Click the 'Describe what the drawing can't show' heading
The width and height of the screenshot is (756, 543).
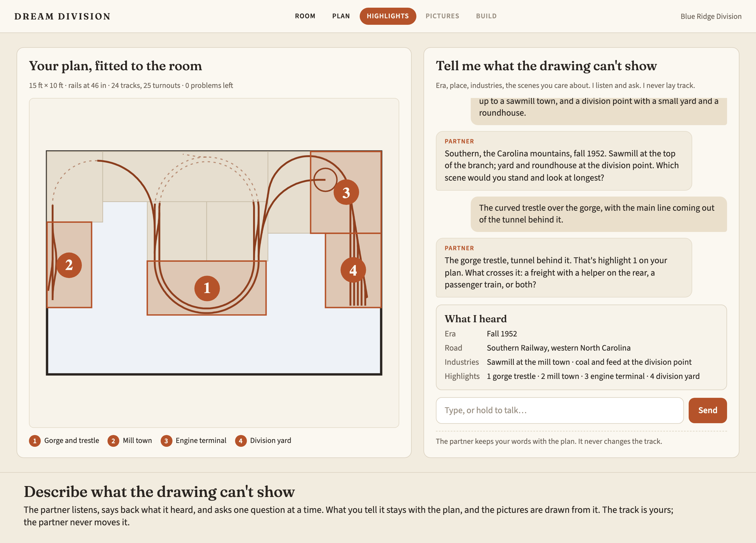(x=159, y=492)
